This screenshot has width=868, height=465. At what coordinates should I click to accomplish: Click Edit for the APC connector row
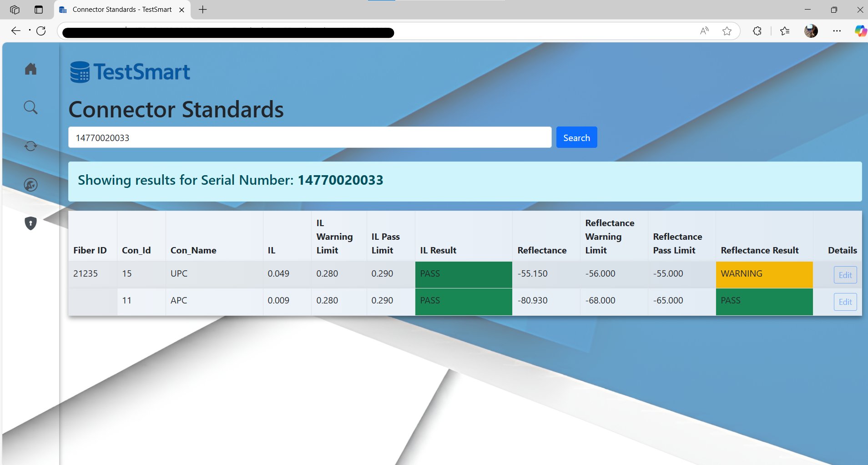point(845,302)
